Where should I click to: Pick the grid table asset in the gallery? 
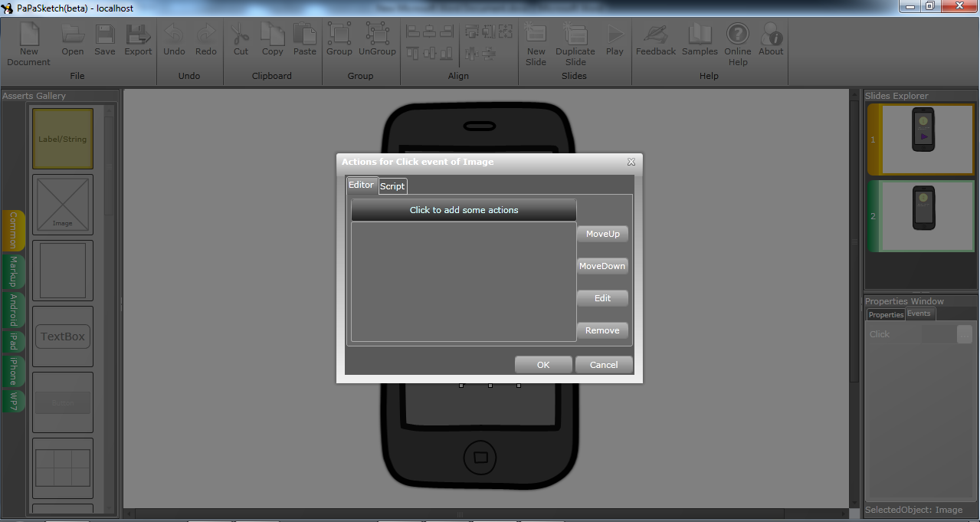[x=63, y=468]
